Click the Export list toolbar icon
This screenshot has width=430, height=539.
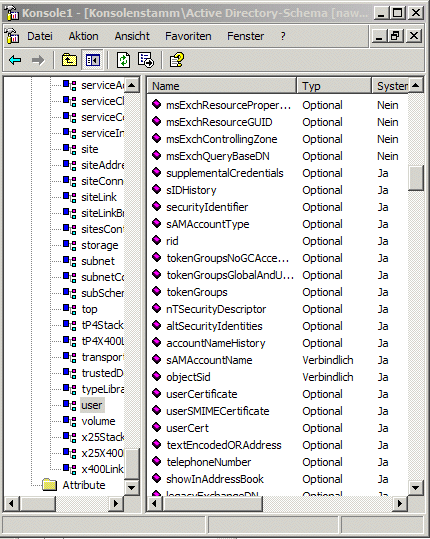pyautogui.click(x=146, y=60)
